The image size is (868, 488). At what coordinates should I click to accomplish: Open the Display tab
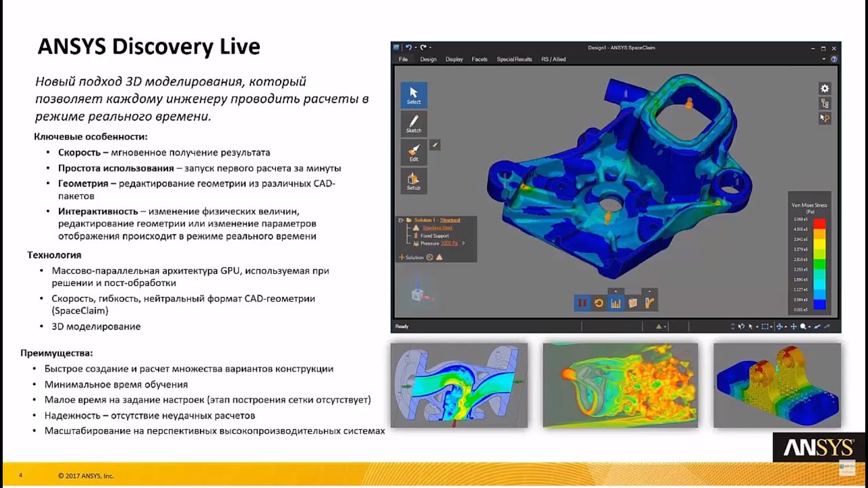[454, 60]
